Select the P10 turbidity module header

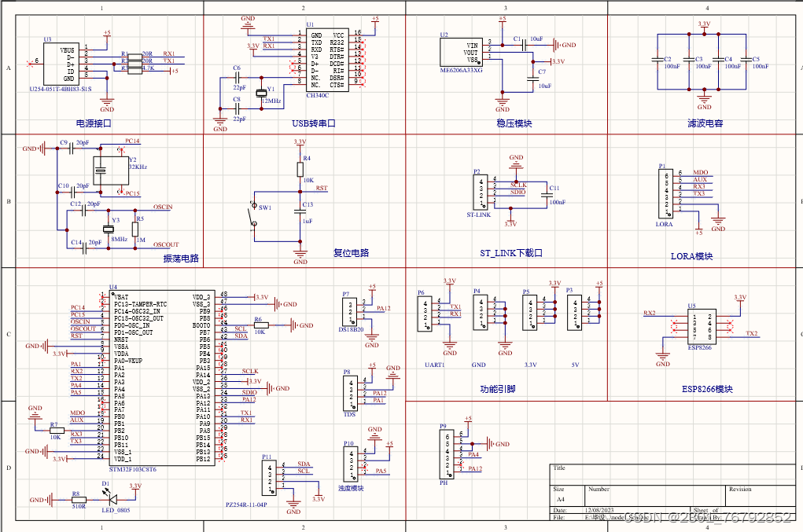[x=350, y=464]
